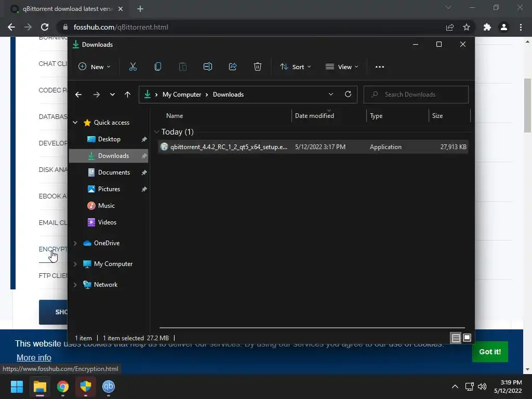Screen dimensions: 532x399
Task: Click My Computer in the breadcrumb path
Action: 182,95
